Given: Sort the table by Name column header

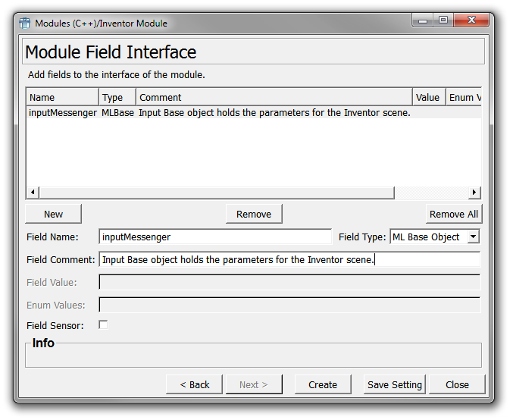Looking at the screenshot, I should (x=62, y=97).
